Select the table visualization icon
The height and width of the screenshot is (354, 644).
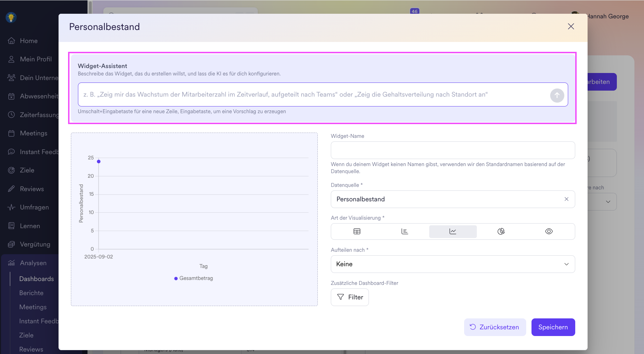point(357,231)
